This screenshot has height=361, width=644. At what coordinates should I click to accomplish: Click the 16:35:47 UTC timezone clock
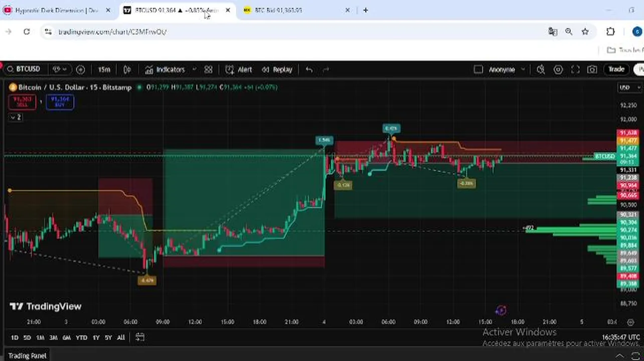click(x=620, y=337)
